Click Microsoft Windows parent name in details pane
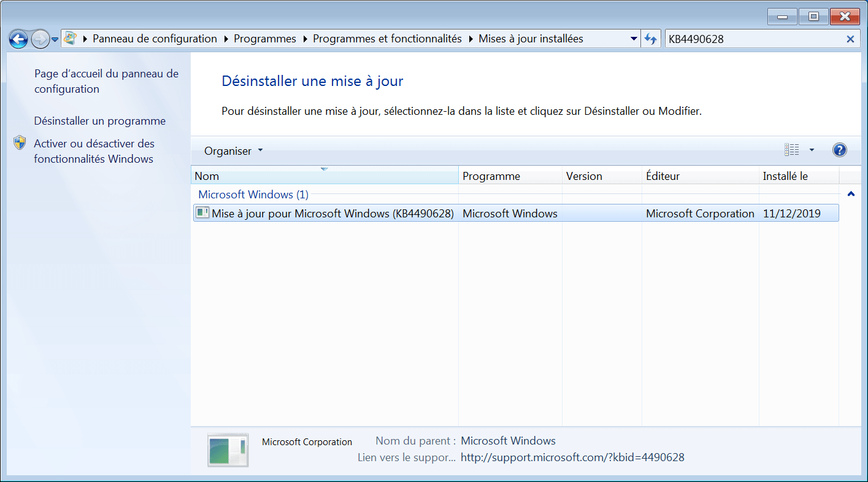This screenshot has width=868, height=482. 508,441
